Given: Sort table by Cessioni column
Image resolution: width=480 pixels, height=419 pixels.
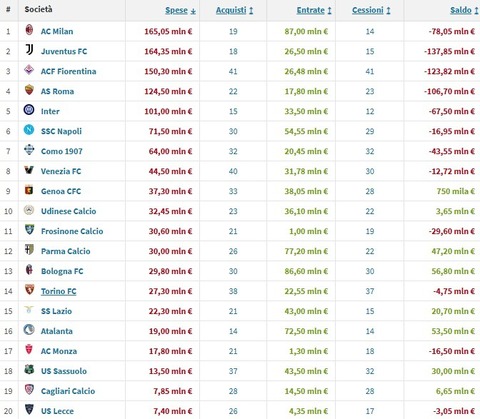Looking at the screenshot, I should 371,11.
